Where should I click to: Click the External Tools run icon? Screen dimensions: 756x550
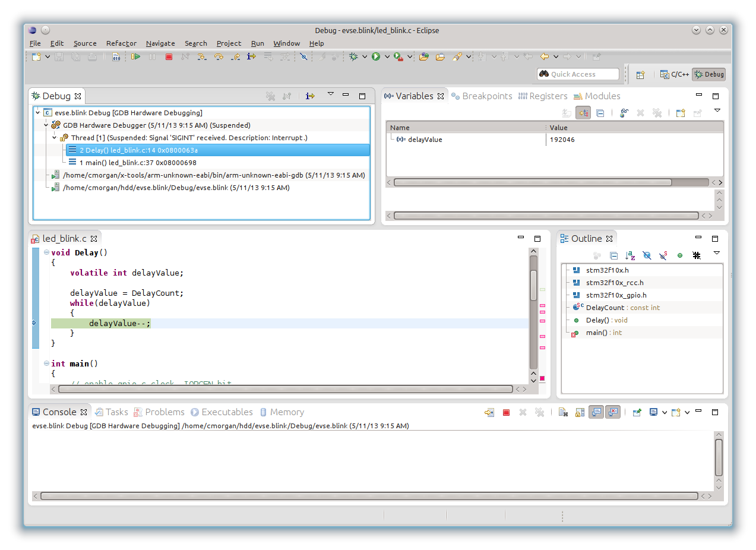[x=398, y=56]
